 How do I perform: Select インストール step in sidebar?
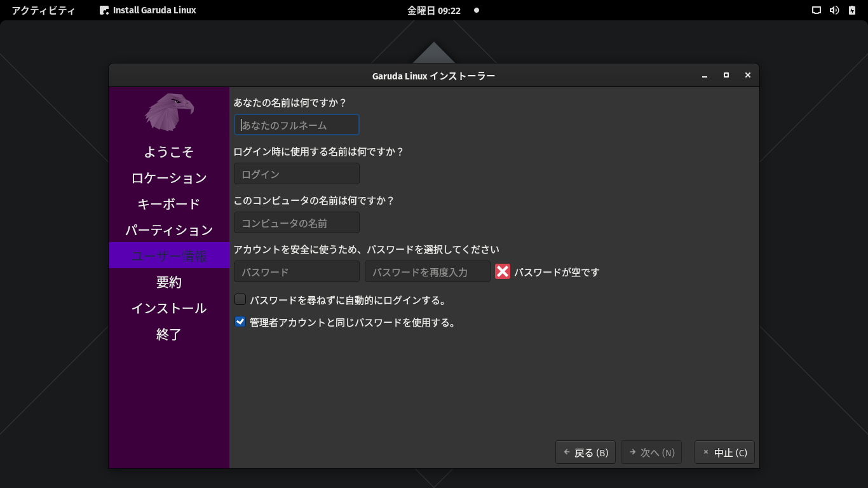[x=169, y=308]
